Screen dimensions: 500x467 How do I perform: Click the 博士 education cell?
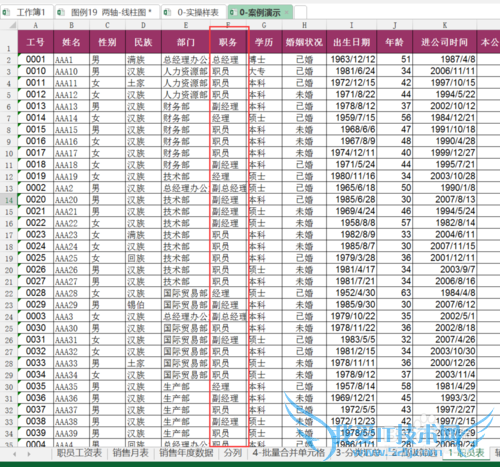[x=264, y=59]
